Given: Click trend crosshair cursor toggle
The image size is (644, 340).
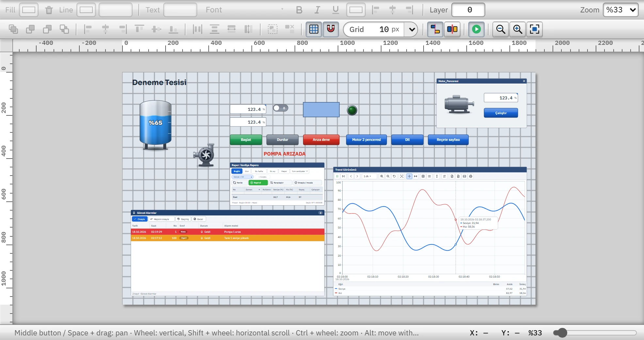Looking at the screenshot, I should (409, 176).
